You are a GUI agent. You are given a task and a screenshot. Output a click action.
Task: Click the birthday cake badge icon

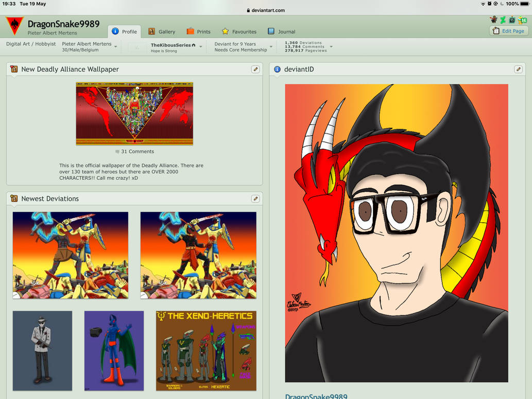click(x=512, y=20)
